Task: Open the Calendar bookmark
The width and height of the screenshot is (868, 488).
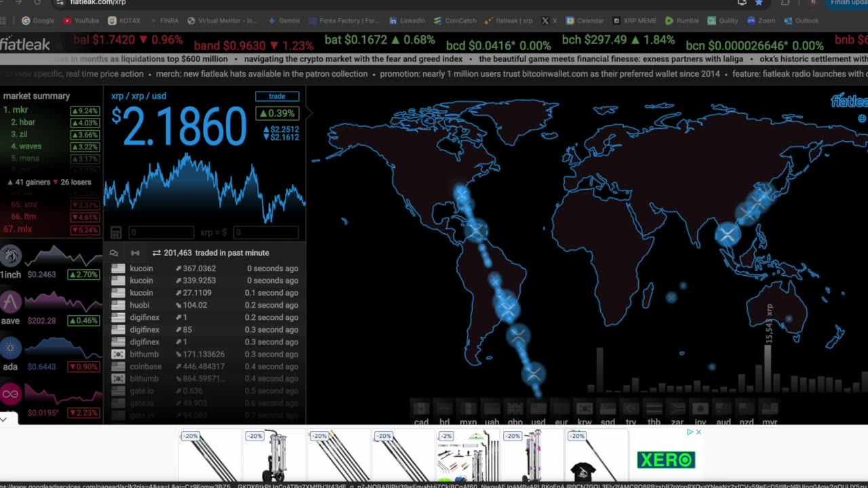Action: [585, 21]
